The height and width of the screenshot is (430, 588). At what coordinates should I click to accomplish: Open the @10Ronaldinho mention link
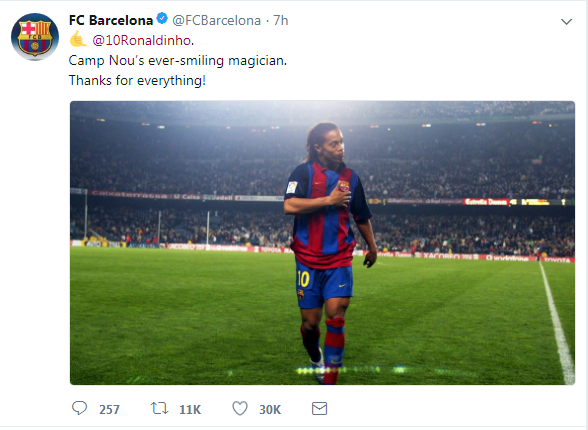[142, 40]
